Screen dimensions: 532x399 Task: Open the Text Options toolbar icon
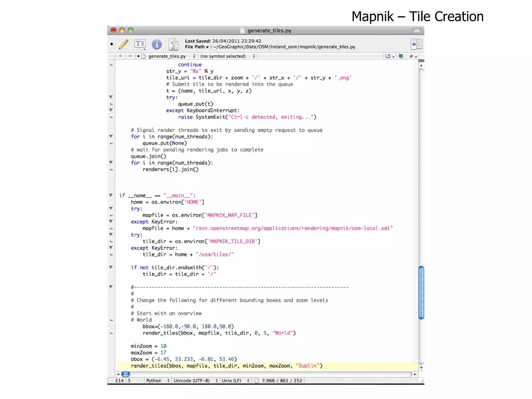[x=140, y=44]
